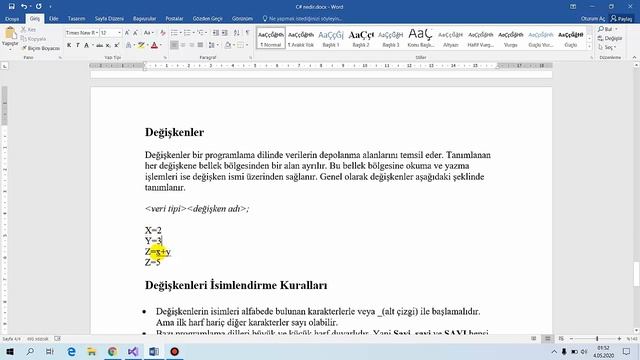Screen dimensions: 640x360
Task: Open text effects and typography
Action: coord(129,45)
